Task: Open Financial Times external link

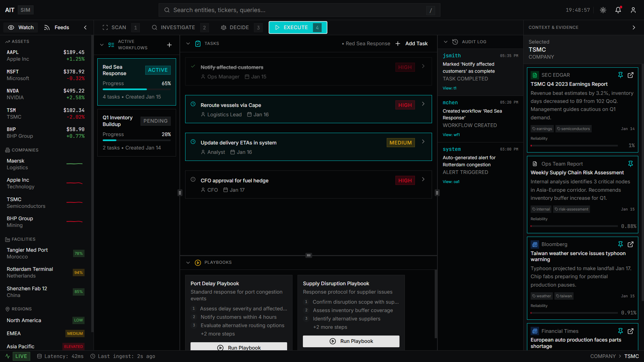Action: click(x=631, y=331)
